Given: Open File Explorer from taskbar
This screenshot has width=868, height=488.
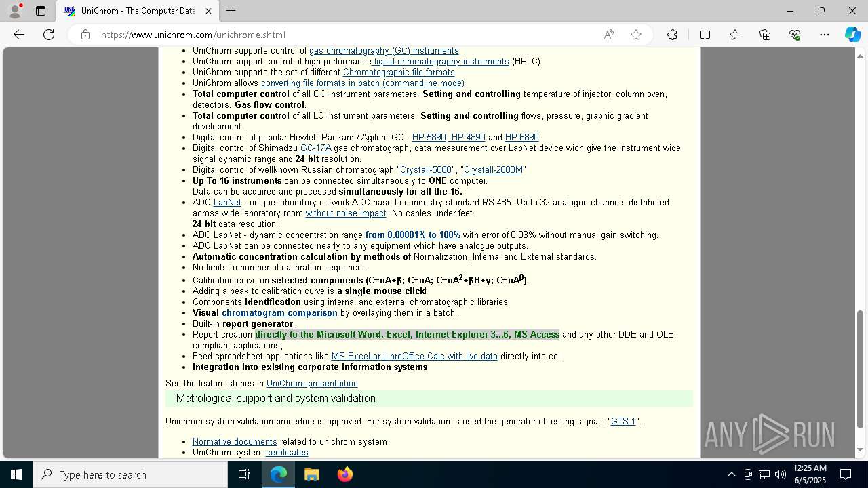Looking at the screenshot, I should (311, 474).
